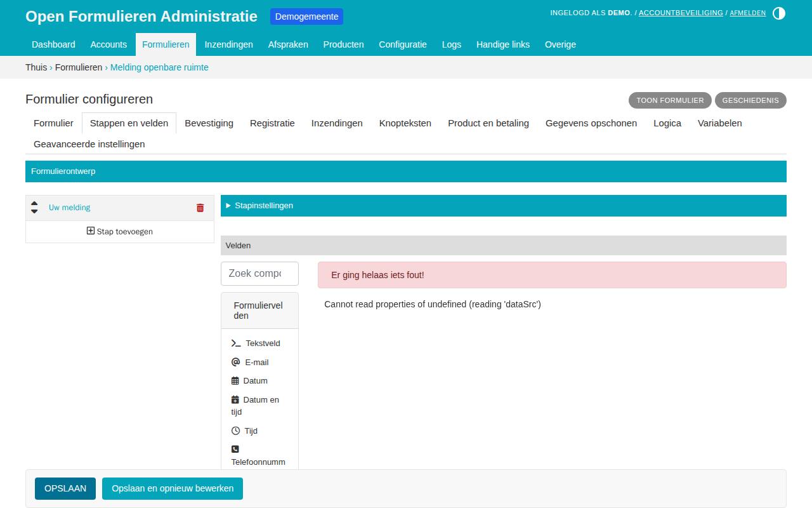
Task: Click Opslaan en opnieuw bewerken
Action: click(173, 488)
